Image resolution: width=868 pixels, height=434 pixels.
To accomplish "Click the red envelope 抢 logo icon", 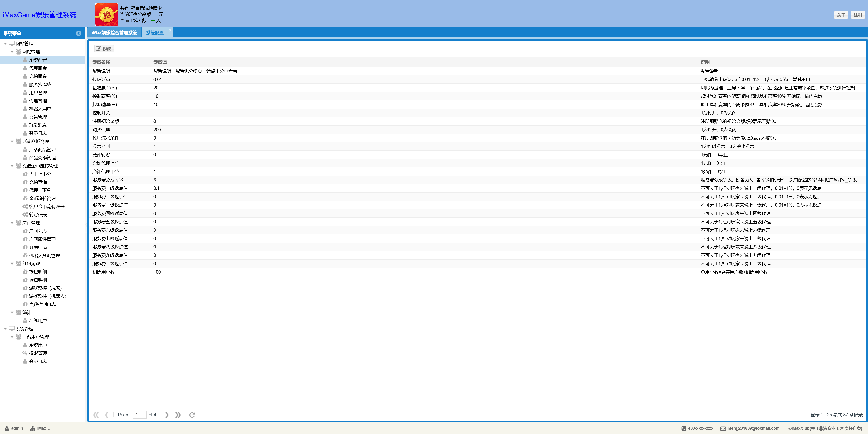I will click(106, 14).
